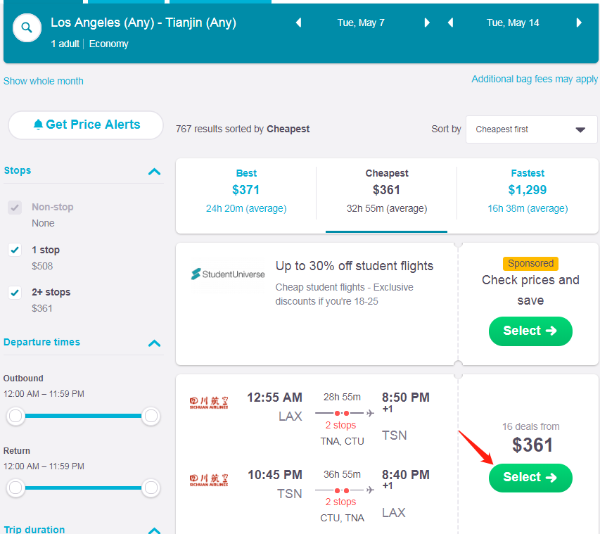This screenshot has width=600, height=534.
Task: Click the Non-stop checkbox
Action: (x=15, y=208)
